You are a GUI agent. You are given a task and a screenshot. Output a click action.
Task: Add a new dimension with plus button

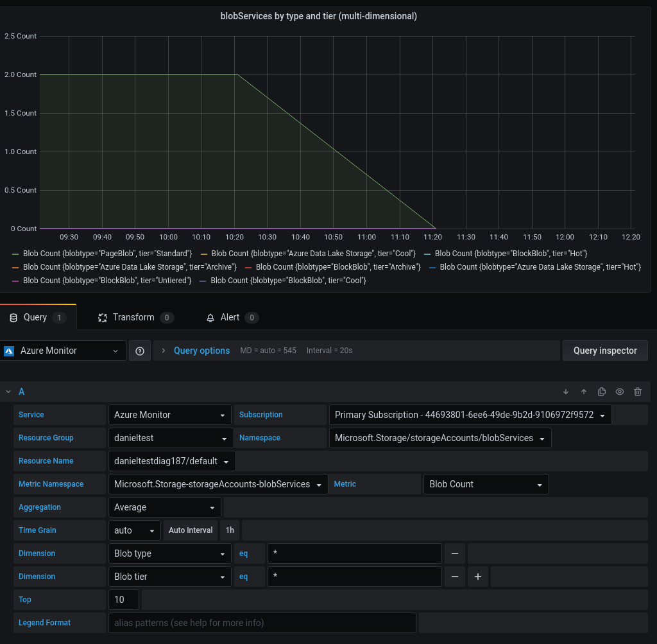pyautogui.click(x=477, y=577)
